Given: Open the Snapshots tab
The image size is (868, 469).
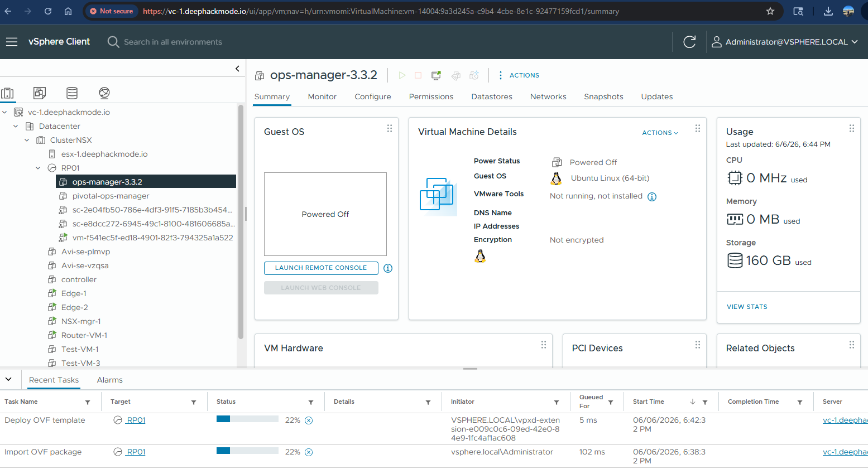Looking at the screenshot, I should [x=603, y=96].
